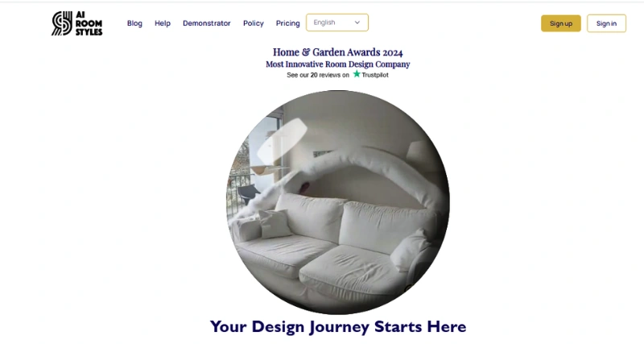Click the chevron arrow in the language selector
Viewport: 644px width, 344px height.
[357, 23]
